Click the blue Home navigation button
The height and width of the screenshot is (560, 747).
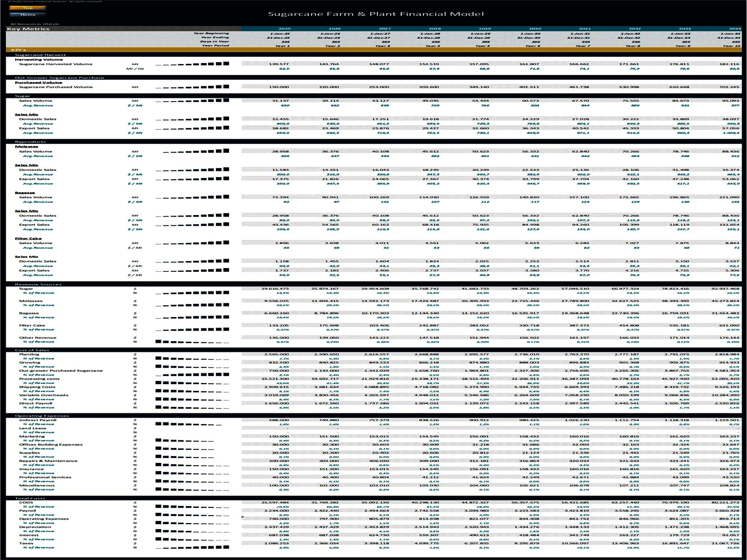click(x=28, y=14)
